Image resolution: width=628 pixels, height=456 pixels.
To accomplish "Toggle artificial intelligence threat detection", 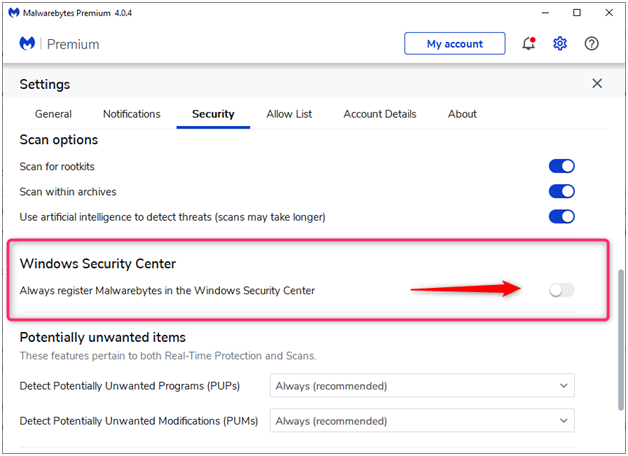I will tap(562, 217).
